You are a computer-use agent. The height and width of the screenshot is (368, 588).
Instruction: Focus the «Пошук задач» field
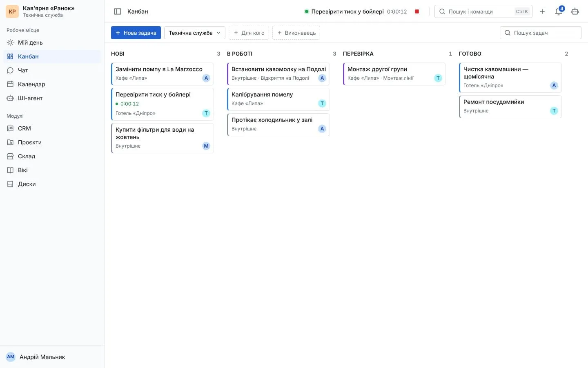click(x=541, y=33)
